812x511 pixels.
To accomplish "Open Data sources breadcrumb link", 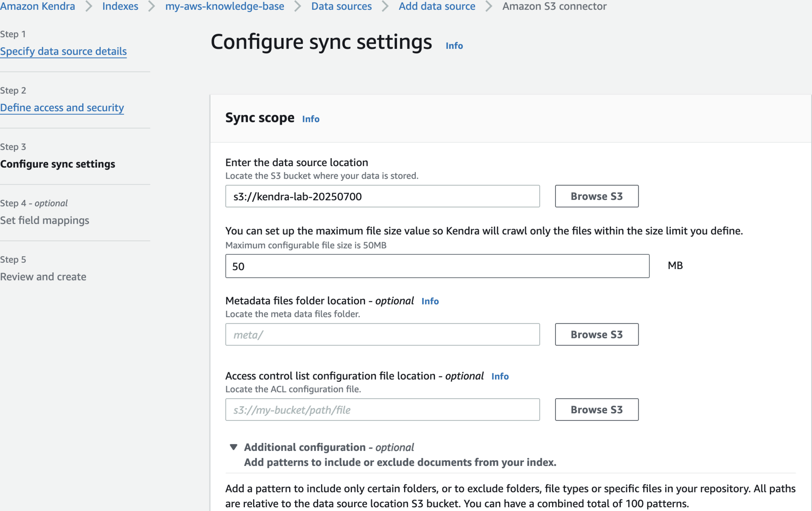I will click(341, 6).
